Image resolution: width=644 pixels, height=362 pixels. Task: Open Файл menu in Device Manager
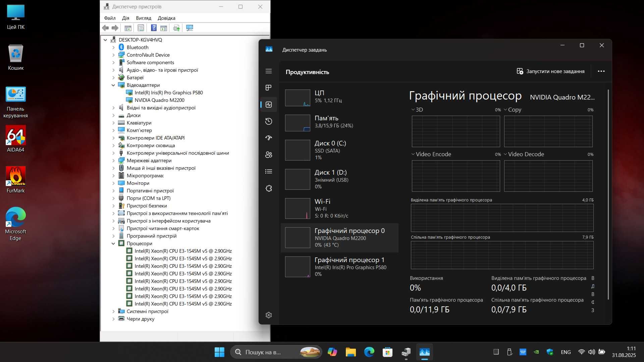click(x=110, y=18)
